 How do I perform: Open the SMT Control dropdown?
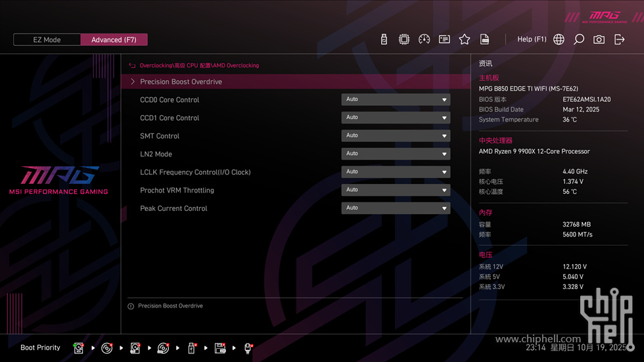(x=396, y=136)
